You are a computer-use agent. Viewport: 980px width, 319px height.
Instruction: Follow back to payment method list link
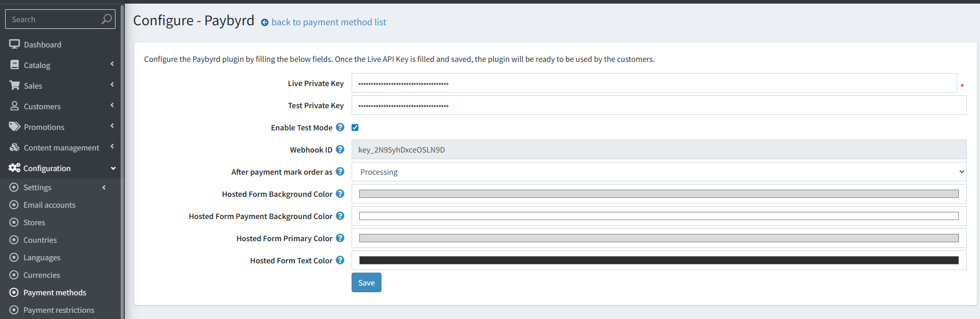coord(328,22)
